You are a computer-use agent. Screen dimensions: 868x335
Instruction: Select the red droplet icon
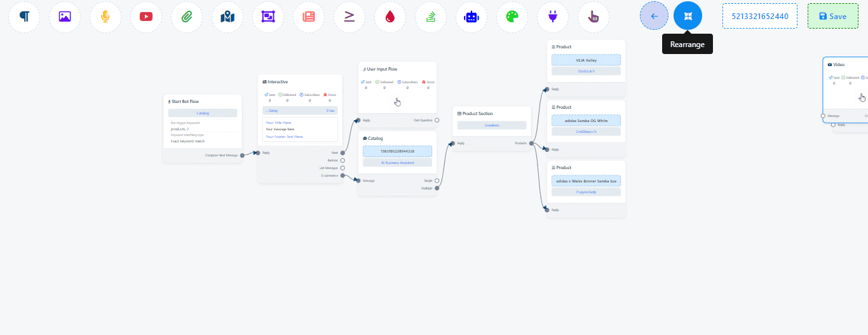click(390, 17)
